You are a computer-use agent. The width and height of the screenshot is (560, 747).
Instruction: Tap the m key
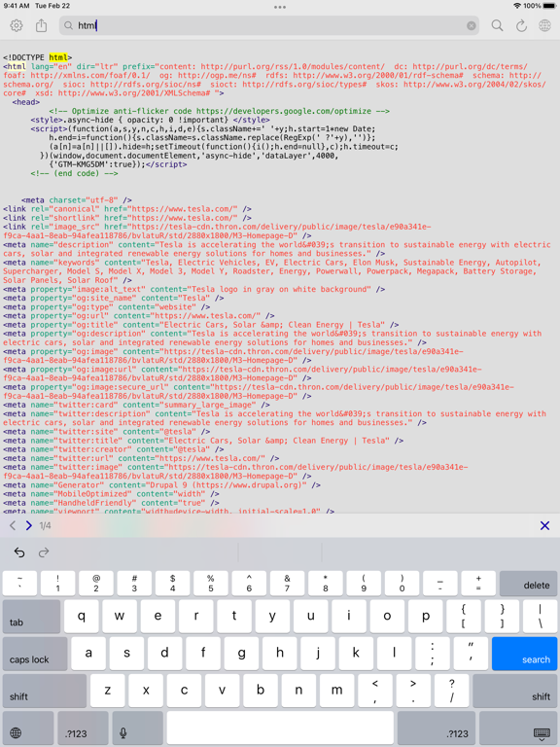click(x=336, y=691)
